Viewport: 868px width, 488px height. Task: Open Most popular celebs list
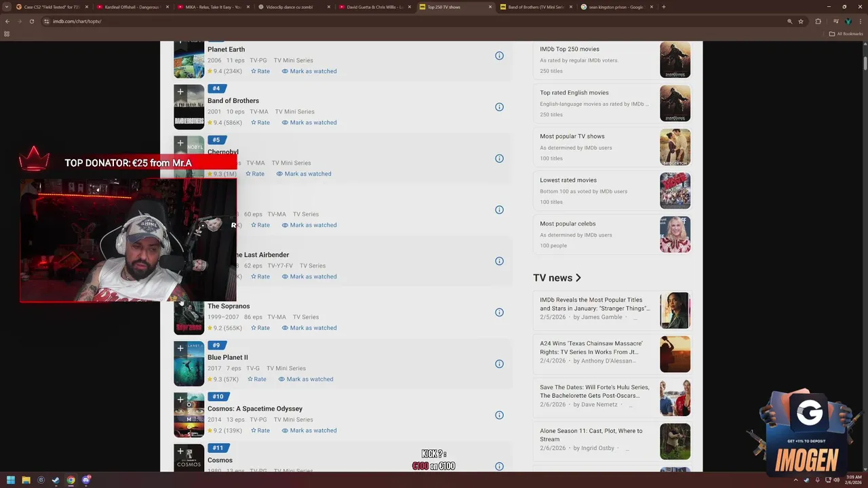click(x=568, y=224)
